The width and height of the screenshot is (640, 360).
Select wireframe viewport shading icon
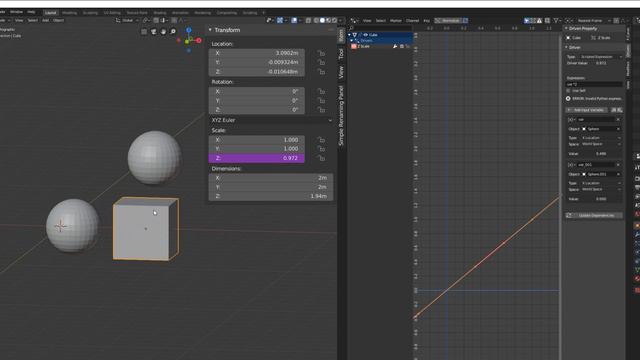pos(316,20)
